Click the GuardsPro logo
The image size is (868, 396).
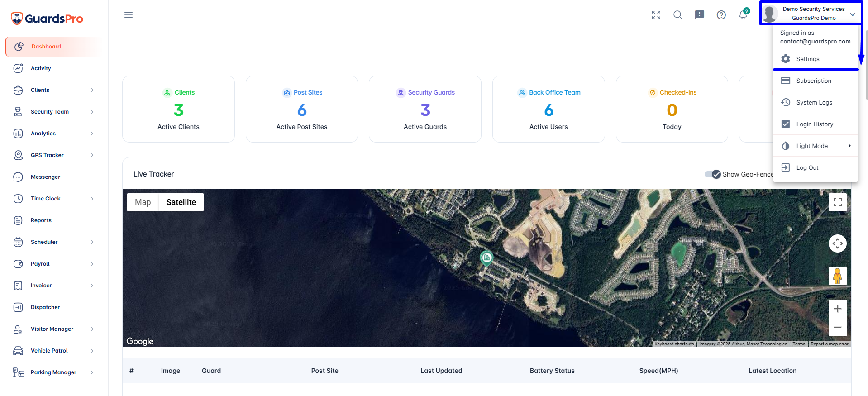pyautogui.click(x=47, y=19)
